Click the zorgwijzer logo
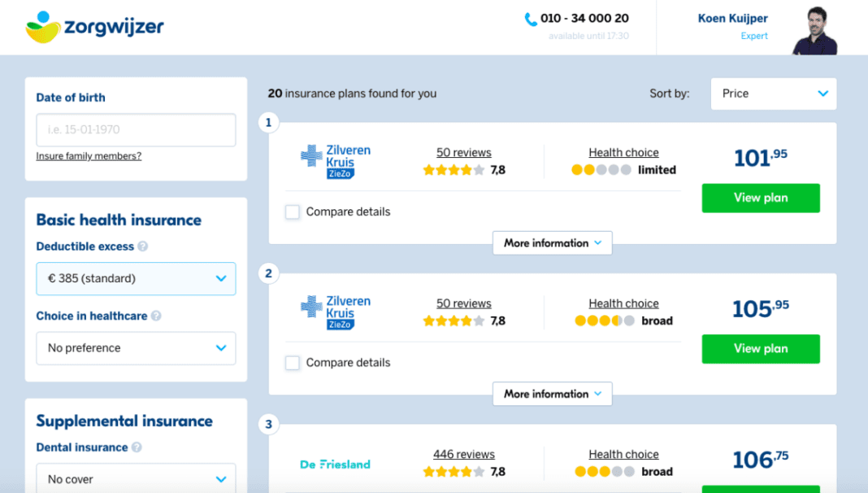This screenshot has width=868, height=493. click(x=94, y=26)
